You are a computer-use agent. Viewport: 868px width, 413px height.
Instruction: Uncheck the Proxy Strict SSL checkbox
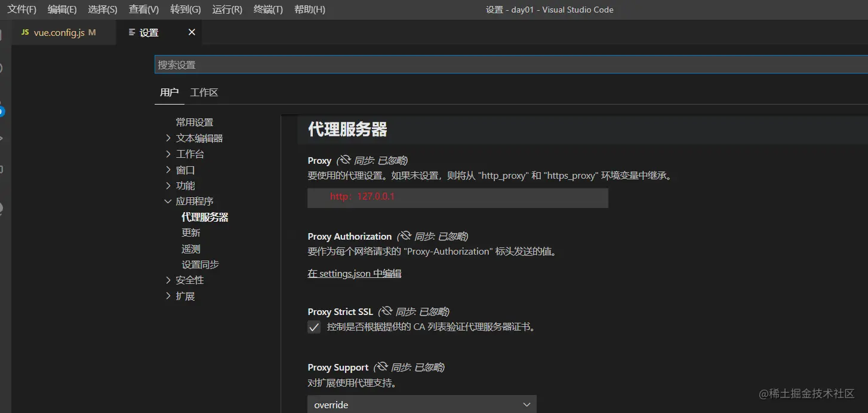tap(314, 327)
